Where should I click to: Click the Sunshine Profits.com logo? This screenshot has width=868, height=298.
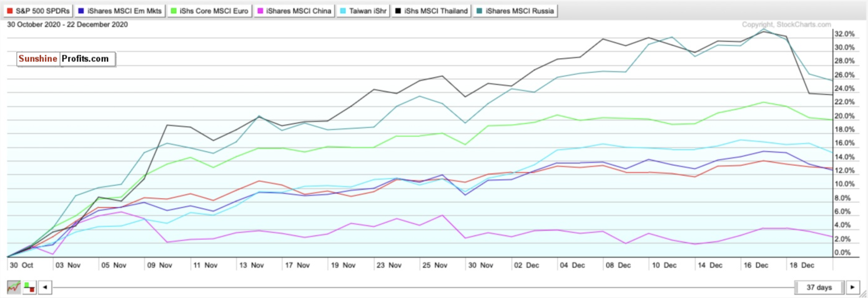[x=66, y=59]
